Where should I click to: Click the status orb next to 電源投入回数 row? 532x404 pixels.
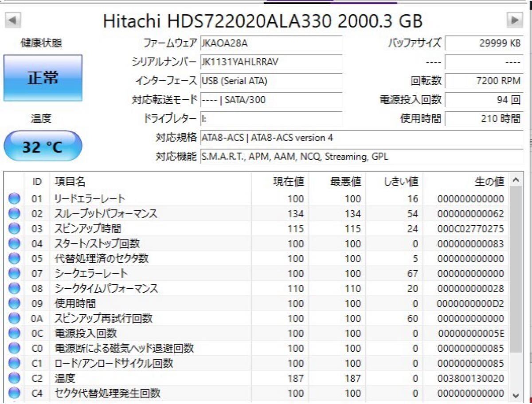click(x=15, y=333)
